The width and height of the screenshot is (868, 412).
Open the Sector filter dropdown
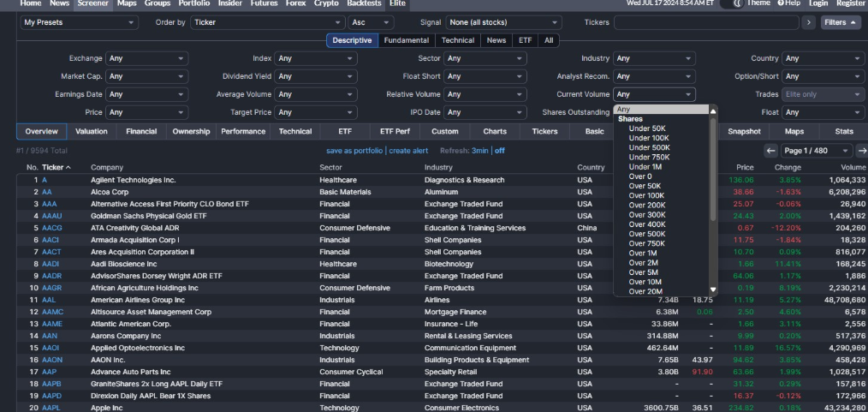[487, 58]
